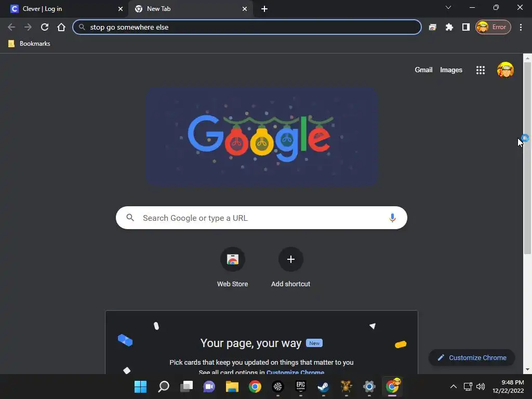Click the search box magnifier icon
The width and height of the screenshot is (532, 399).
(x=130, y=218)
